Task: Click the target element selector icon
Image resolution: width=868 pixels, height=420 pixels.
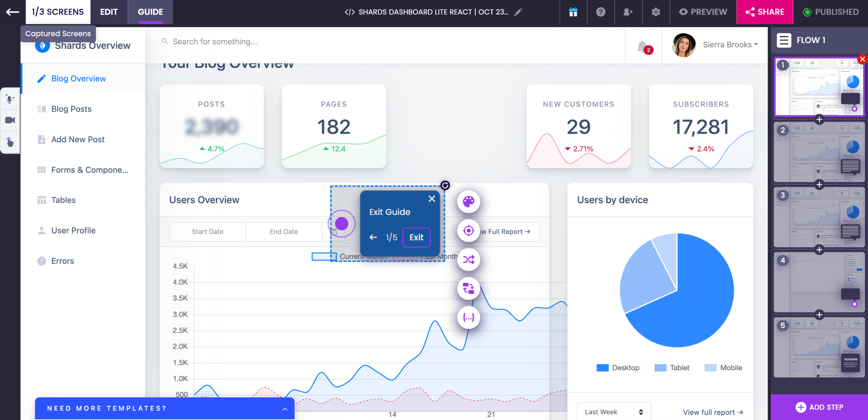Action: [469, 231]
